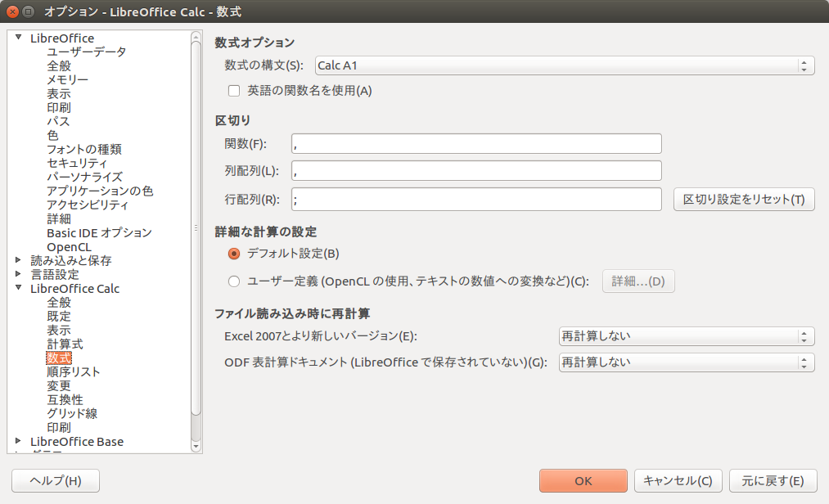Select 色 tree item
829x504 pixels.
point(52,135)
